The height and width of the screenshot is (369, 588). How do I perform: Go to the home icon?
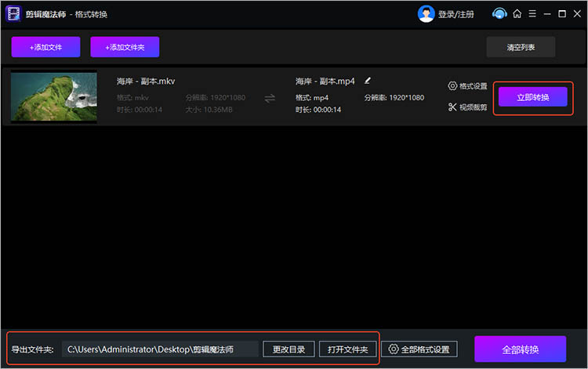point(517,14)
